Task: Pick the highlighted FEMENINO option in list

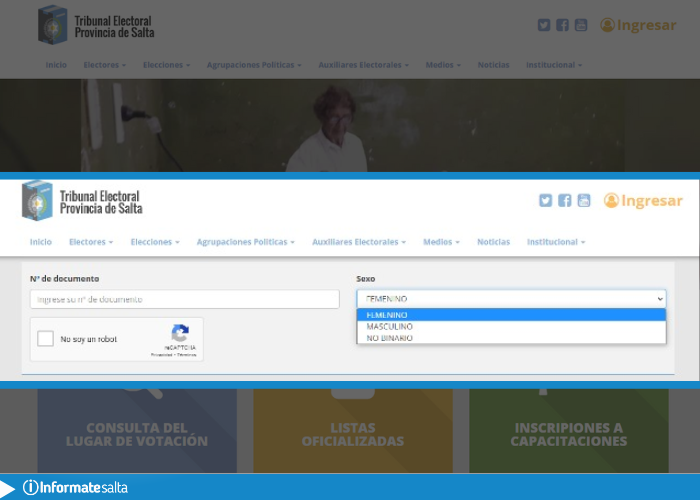Action: (x=388, y=314)
